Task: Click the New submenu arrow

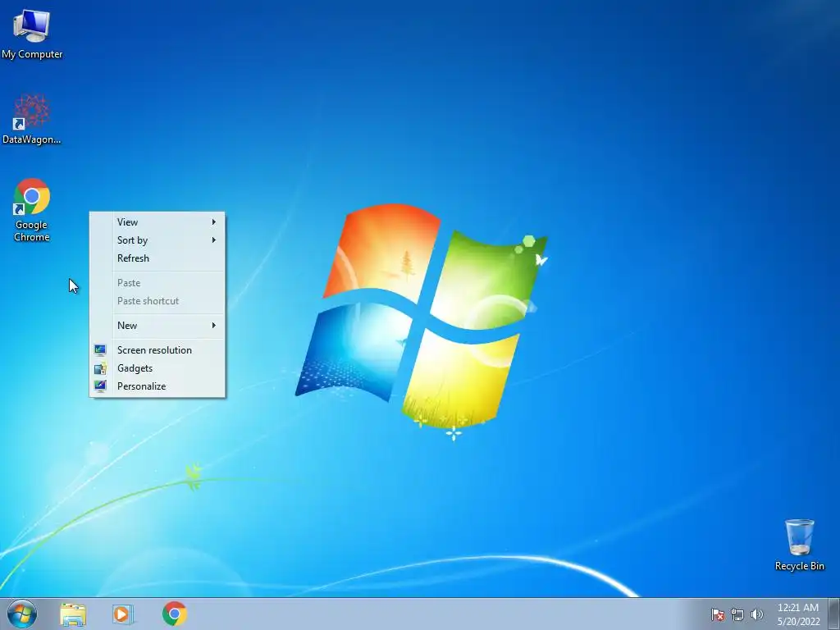Action: click(x=214, y=325)
